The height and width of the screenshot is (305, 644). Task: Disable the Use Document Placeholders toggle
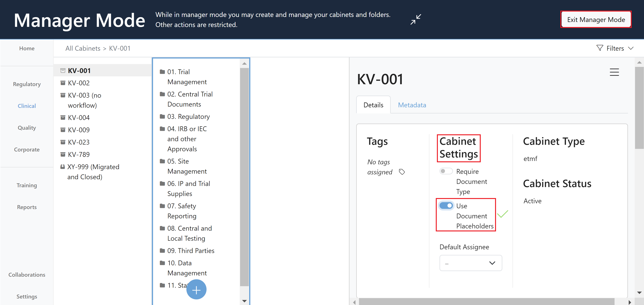(446, 205)
